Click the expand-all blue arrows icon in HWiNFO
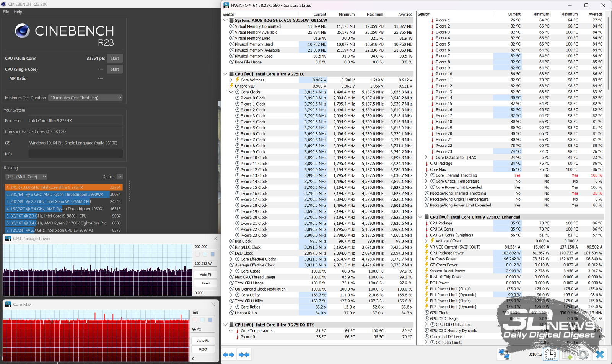 coord(228,355)
